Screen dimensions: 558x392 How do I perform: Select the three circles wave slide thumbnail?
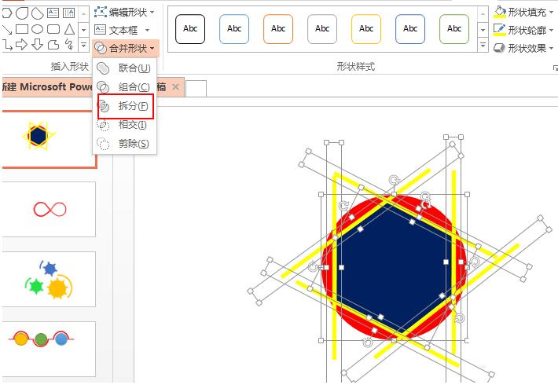pyautogui.click(x=49, y=349)
